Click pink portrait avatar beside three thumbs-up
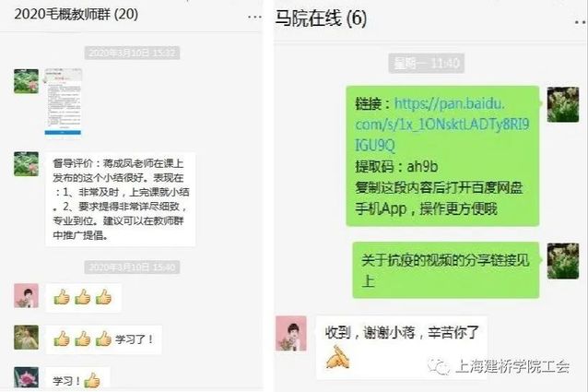Viewport: 588px width, 392px height. click(26, 295)
